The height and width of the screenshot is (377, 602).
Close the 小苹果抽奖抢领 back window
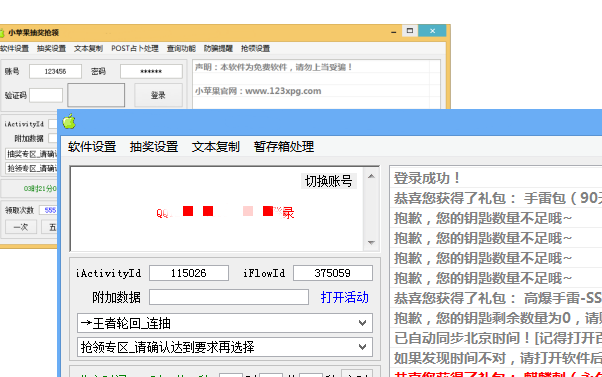point(432,31)
